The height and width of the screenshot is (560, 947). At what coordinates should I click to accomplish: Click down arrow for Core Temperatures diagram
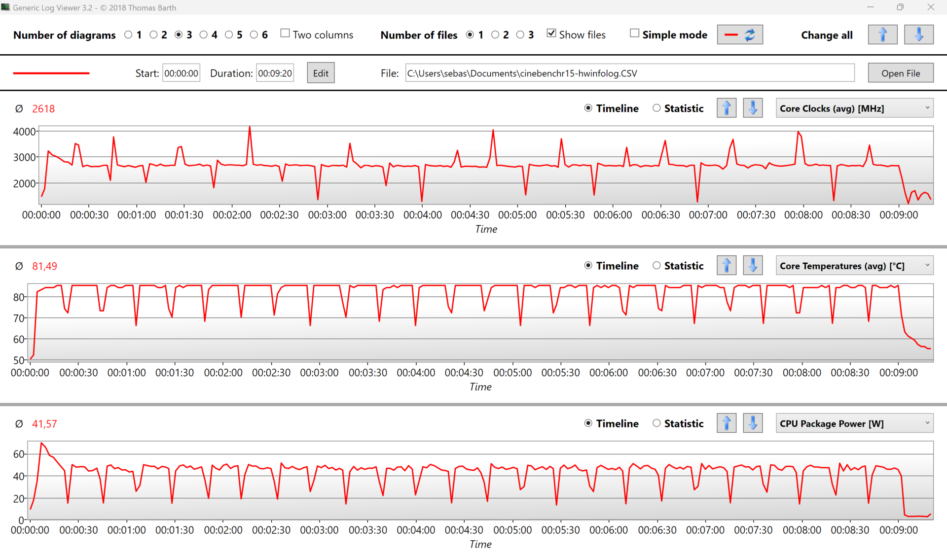click(753, 266)
